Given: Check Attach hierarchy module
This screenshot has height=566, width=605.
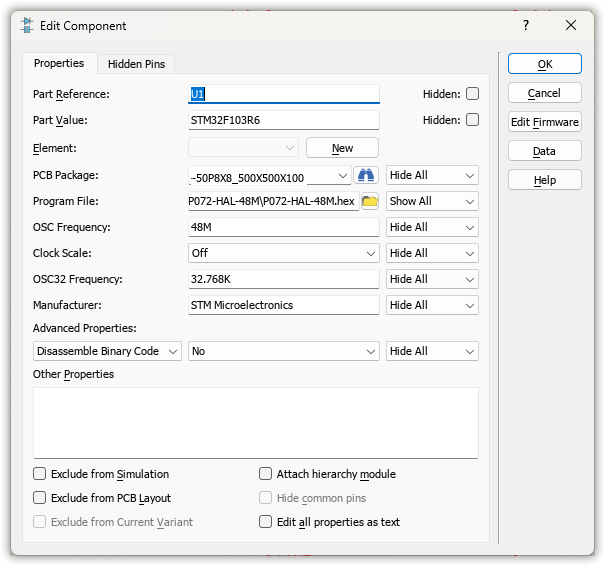Looking at the screenshot, I should point(265,473).
